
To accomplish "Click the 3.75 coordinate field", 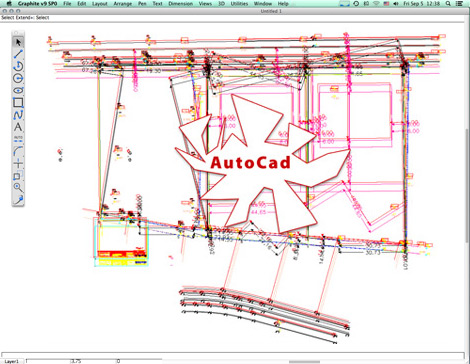I will 93,361.
